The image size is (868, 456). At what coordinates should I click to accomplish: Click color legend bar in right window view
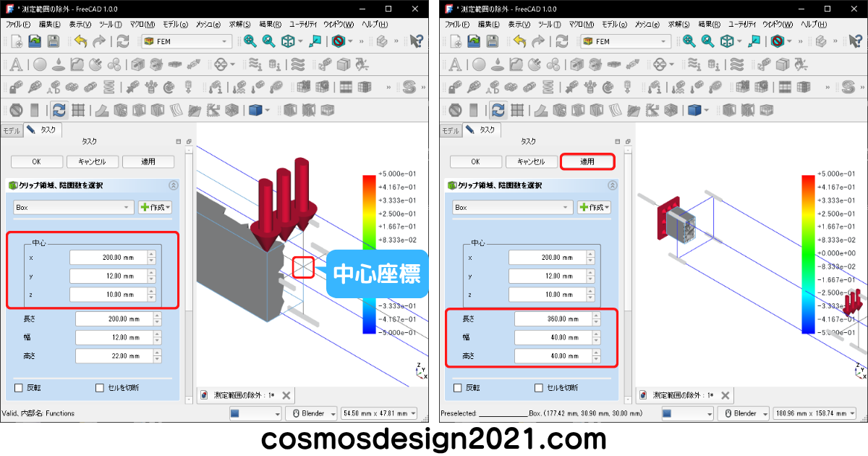point(808,254)
